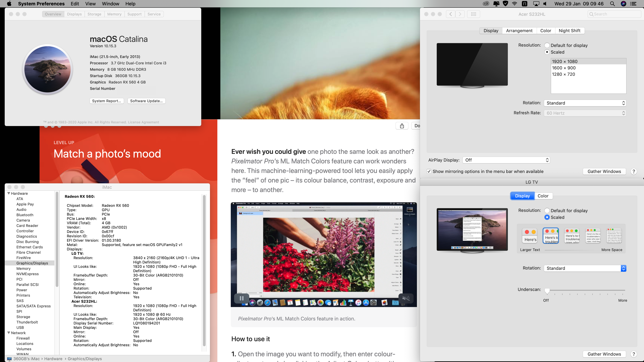Screen dimensions: 644x362
Task: Unmute the Pixelmator Pro video
Action: coord(406,298)
